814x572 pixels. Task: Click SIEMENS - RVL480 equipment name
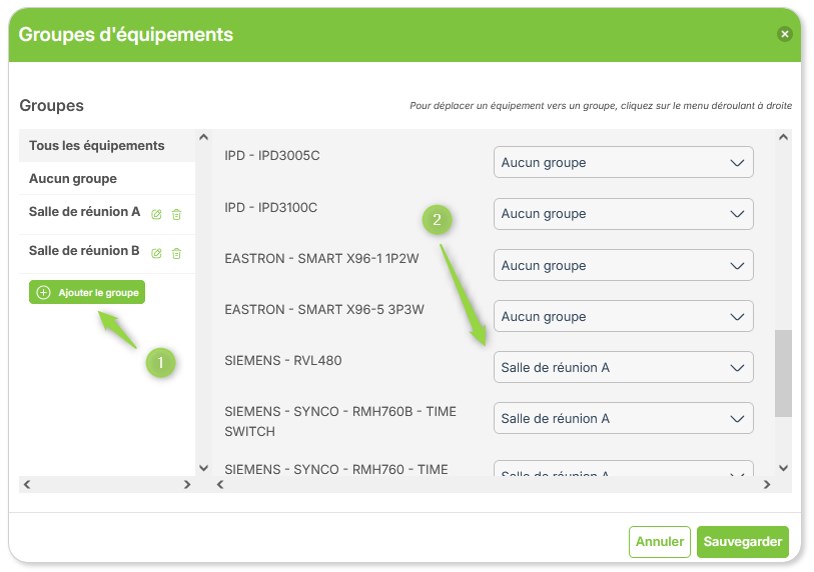283,360
